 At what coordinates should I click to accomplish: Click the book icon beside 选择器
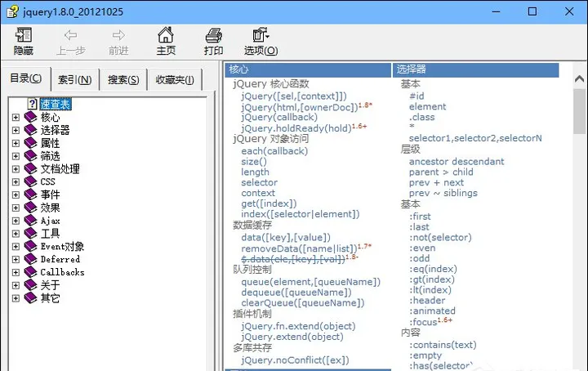(x=31, y=130)
